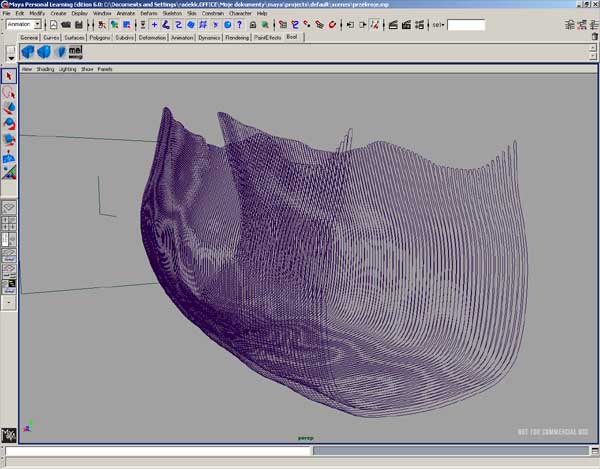Toggle construction history icon

(x=375, y=25)
